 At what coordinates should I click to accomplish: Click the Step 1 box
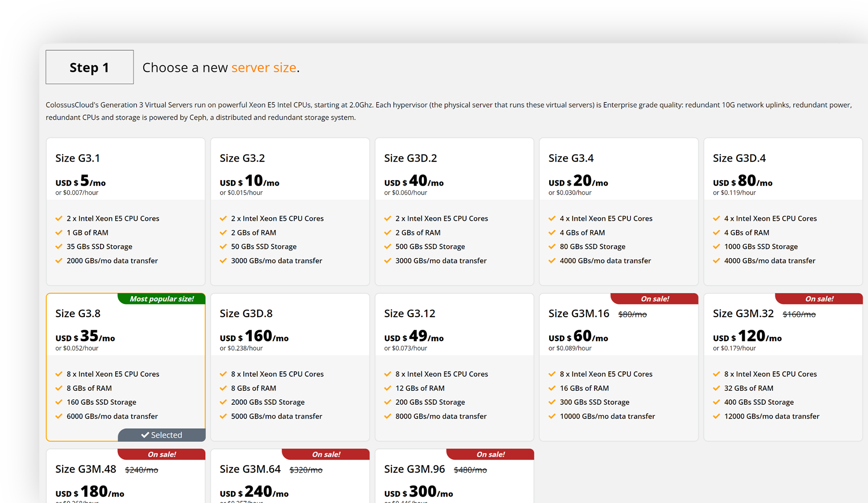click(89, 67)
